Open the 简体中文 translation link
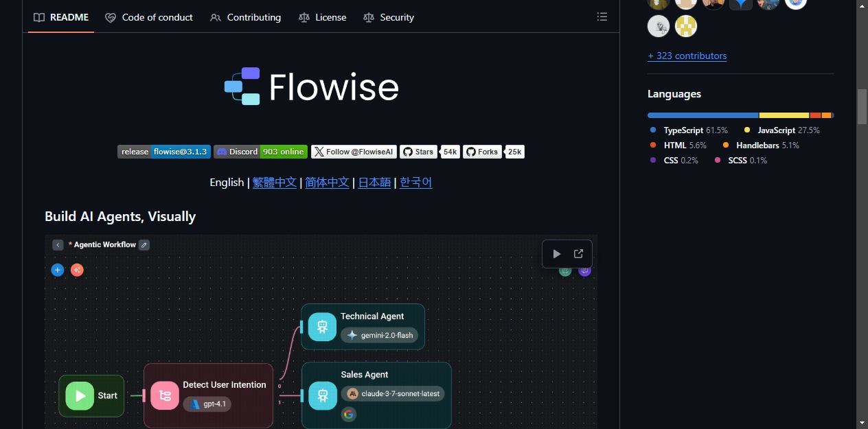Image resolution: width=868 pixels, height=429 pixels. pos(327,182)
